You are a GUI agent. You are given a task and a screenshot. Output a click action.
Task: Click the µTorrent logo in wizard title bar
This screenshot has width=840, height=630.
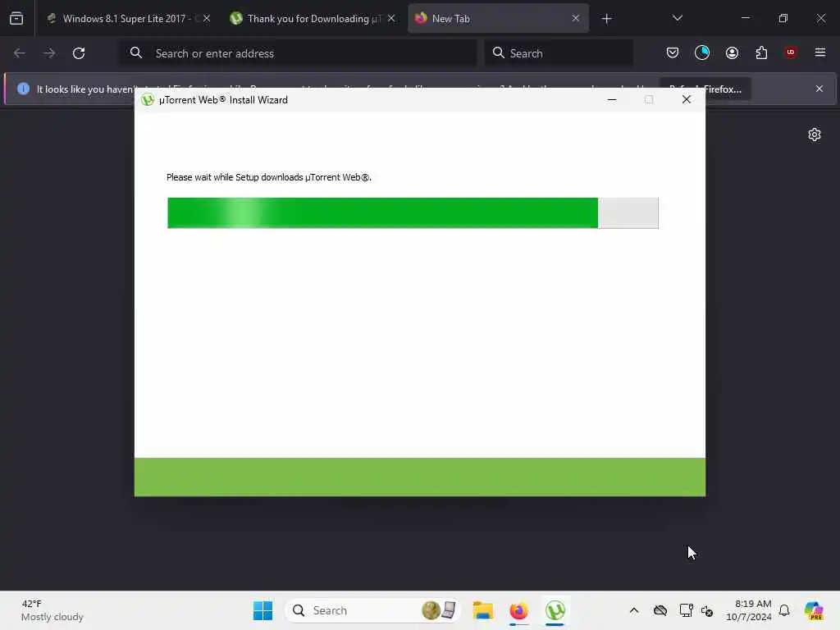148,99
